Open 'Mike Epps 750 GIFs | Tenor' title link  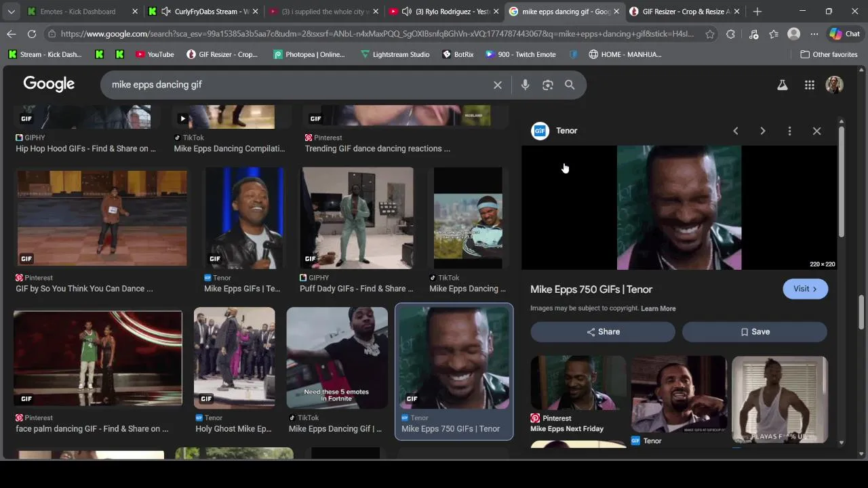tap(591, 289)
